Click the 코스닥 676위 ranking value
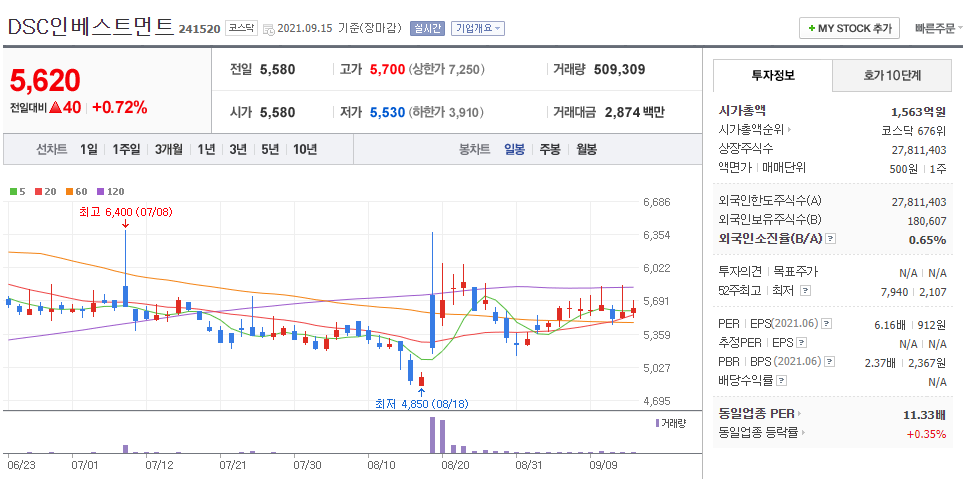The image size is (970, 479). coord(914,131)
